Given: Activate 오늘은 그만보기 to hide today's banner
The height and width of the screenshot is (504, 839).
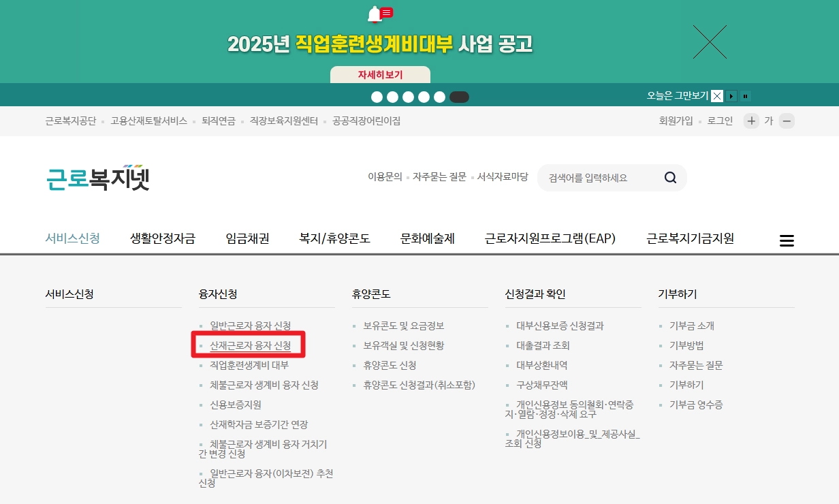Looking at the screenshot, I should click(677, 95).
